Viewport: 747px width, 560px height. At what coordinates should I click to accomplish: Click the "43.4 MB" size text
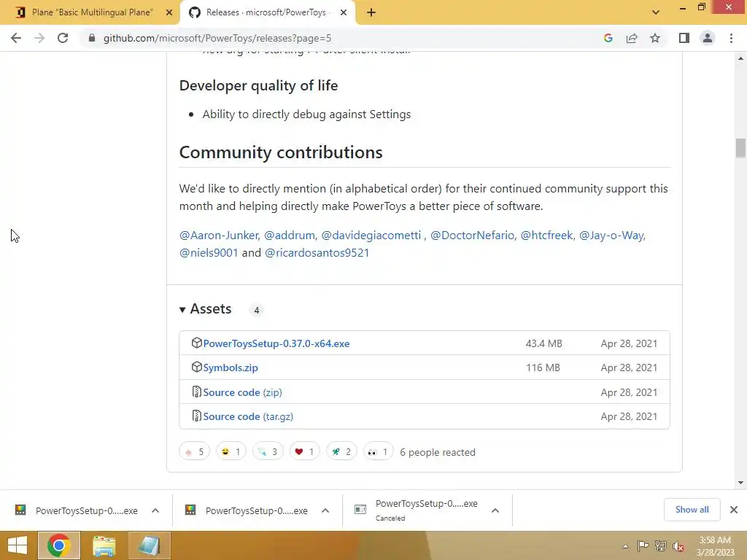543,344
